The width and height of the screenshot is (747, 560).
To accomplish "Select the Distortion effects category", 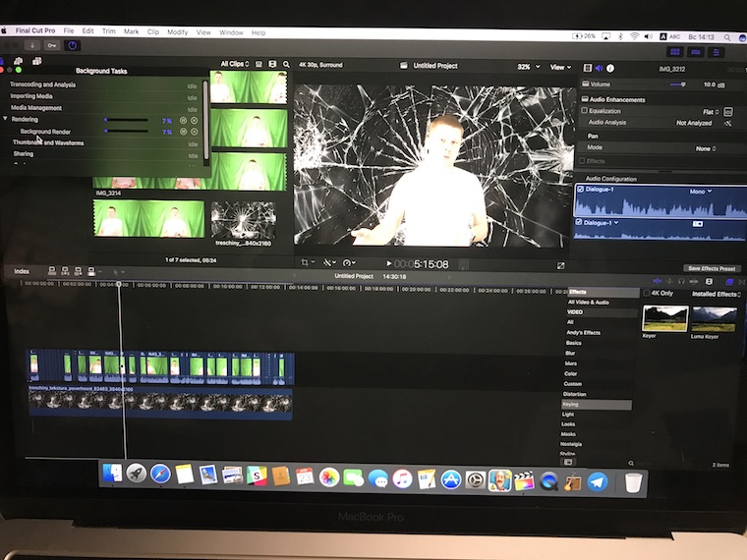I will 575,394.
